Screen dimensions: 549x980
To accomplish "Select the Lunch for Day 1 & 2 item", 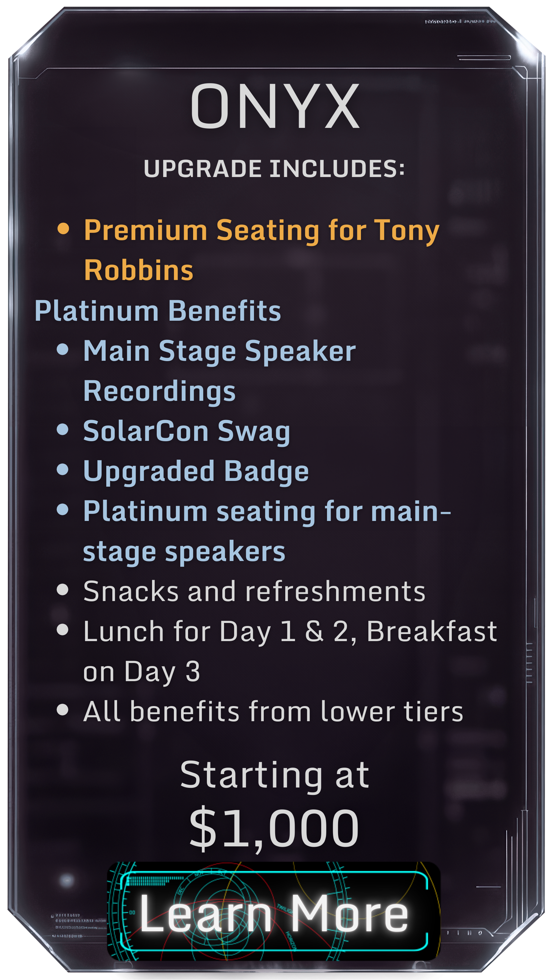I will pyautogui.click(x=290, y=652).
